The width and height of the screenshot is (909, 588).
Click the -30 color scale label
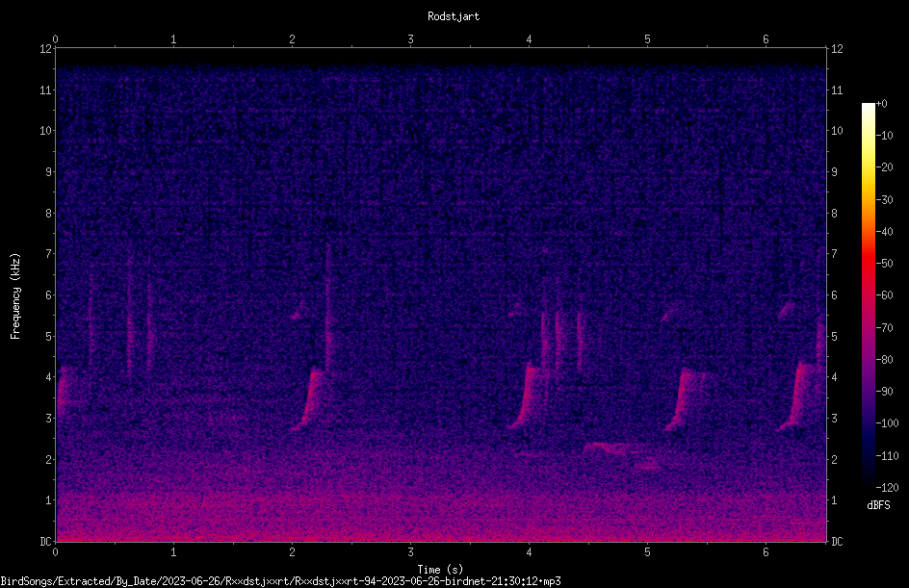pos(884,200)
